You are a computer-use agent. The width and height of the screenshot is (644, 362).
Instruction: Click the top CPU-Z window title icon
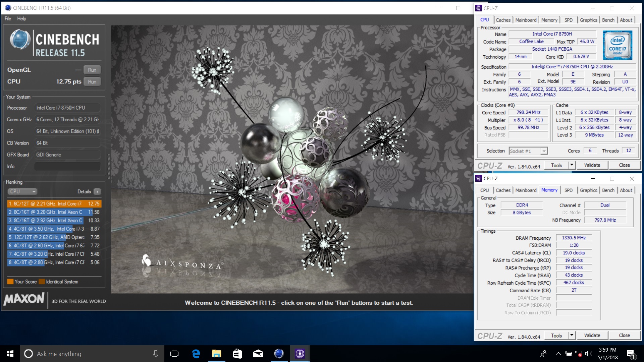coord(479,8)
